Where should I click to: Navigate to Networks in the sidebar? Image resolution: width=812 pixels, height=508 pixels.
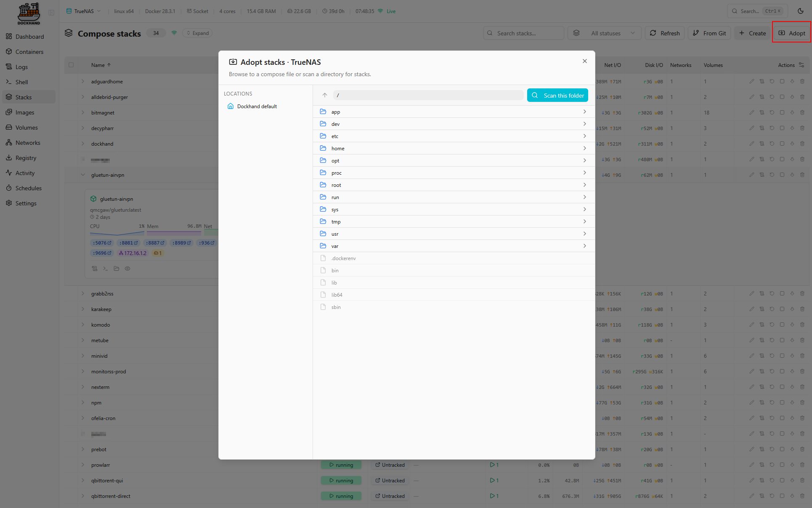click(29, 143)
